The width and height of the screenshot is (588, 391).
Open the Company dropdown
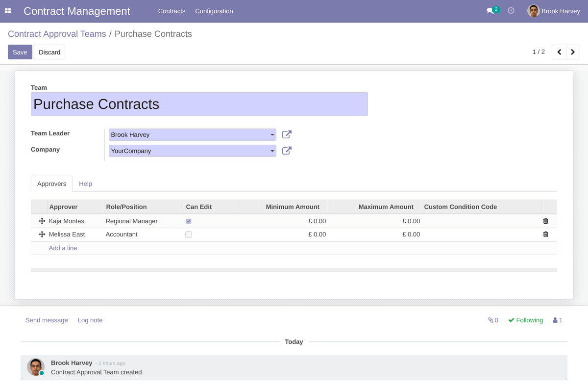[x=272, y=151]
